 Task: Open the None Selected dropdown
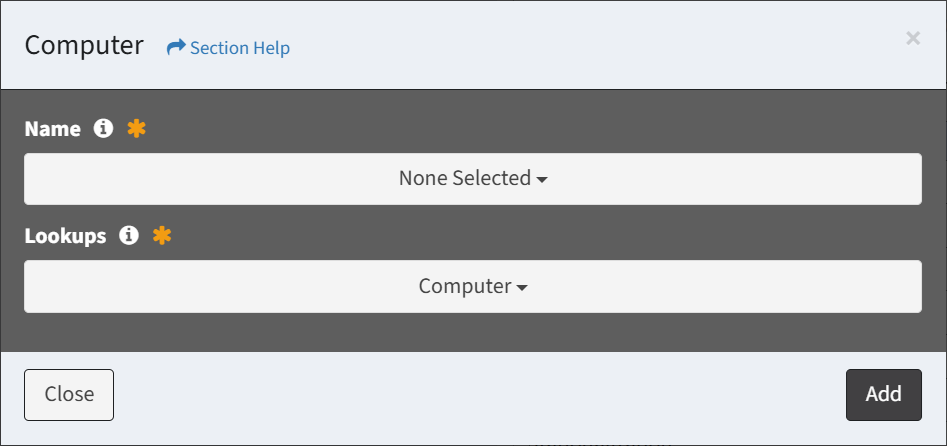tap(465, 179)
